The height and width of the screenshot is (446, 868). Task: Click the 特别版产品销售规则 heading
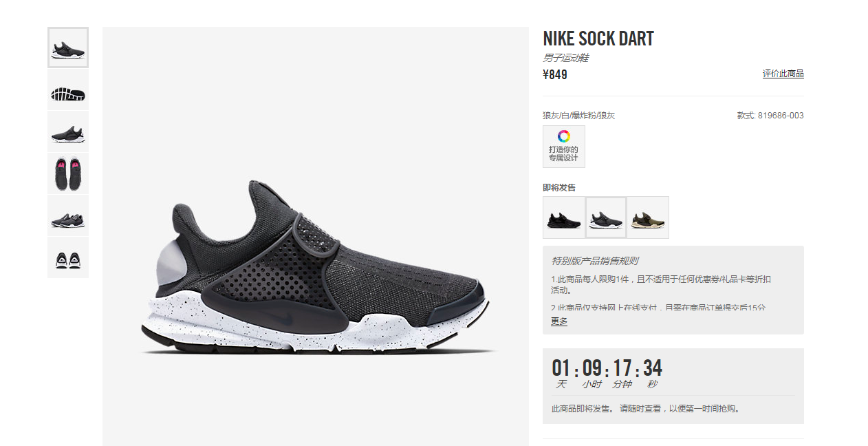point(594,261)
